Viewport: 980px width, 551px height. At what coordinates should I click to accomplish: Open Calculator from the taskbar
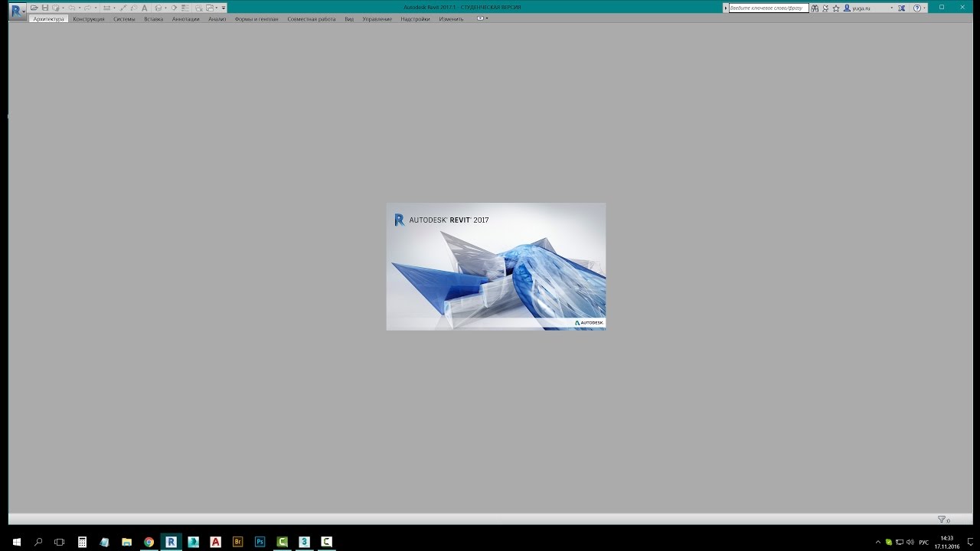[x=82, y=542]
